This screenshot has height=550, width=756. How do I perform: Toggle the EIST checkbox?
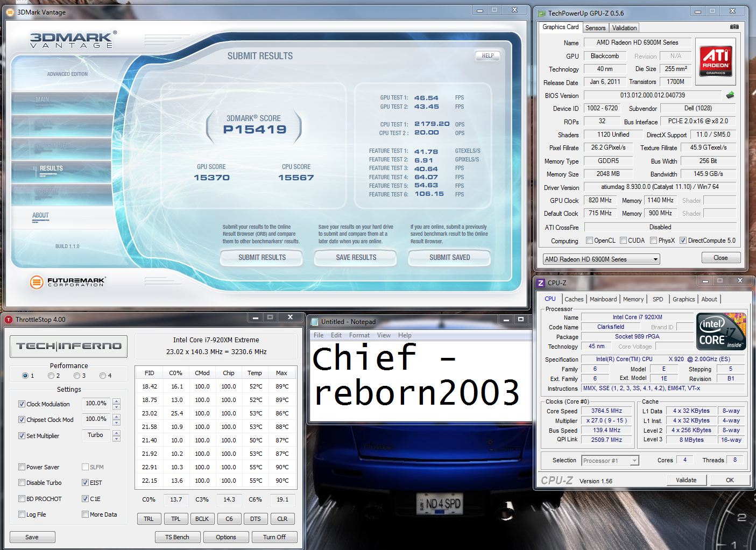[85, 482]
